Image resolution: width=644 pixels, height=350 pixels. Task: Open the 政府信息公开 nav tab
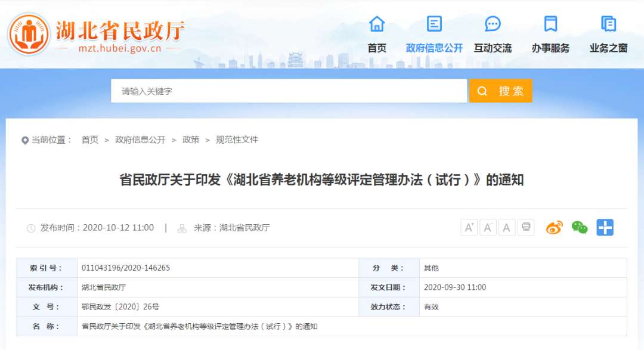coord(434,48)
